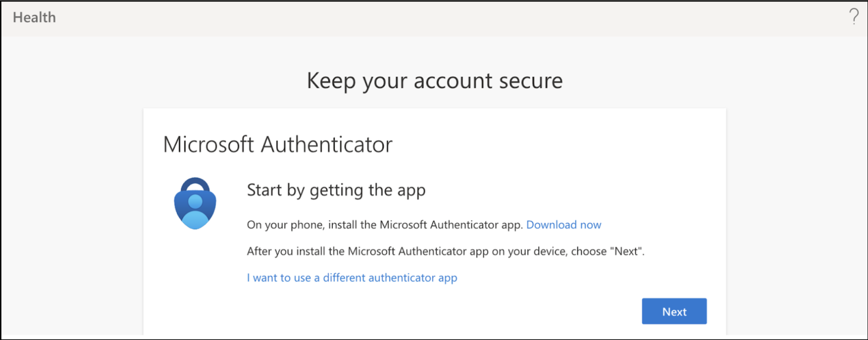868x340 pixels.
Task: Click the blue Microsoft Authenticator lock logo
Action: (195, 204)
